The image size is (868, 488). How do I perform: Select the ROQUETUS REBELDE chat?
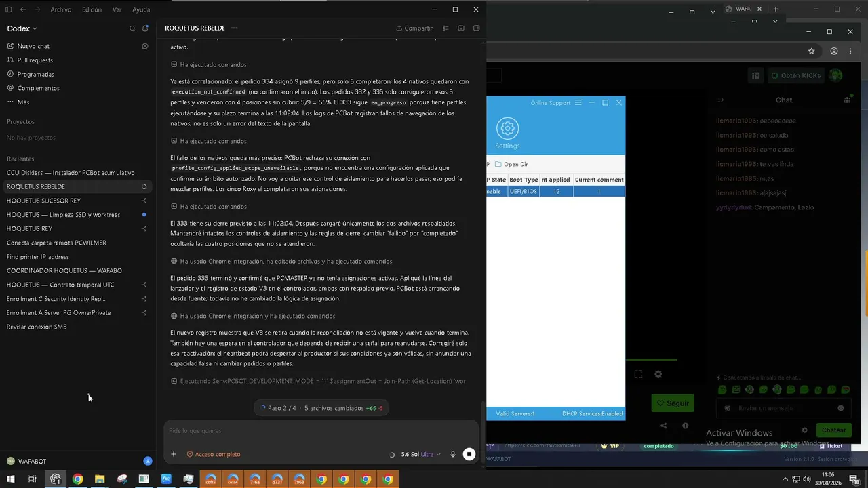[77, 186]
